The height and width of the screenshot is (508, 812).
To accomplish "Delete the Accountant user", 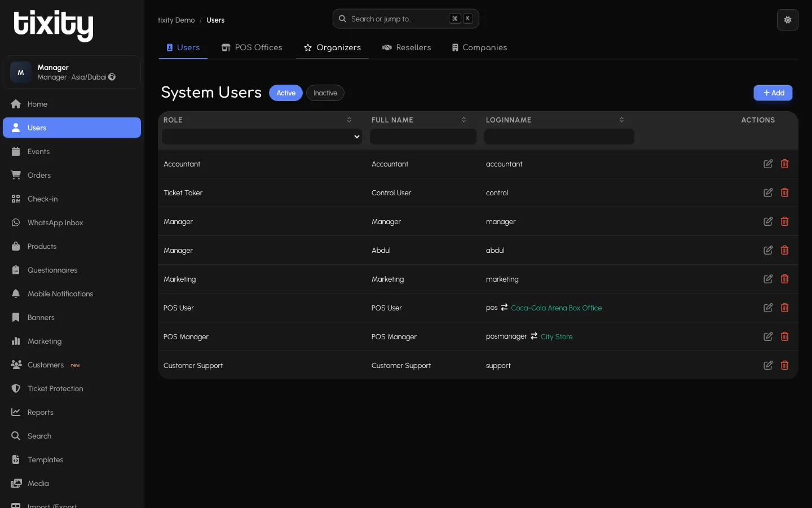I will coord(784,164).
